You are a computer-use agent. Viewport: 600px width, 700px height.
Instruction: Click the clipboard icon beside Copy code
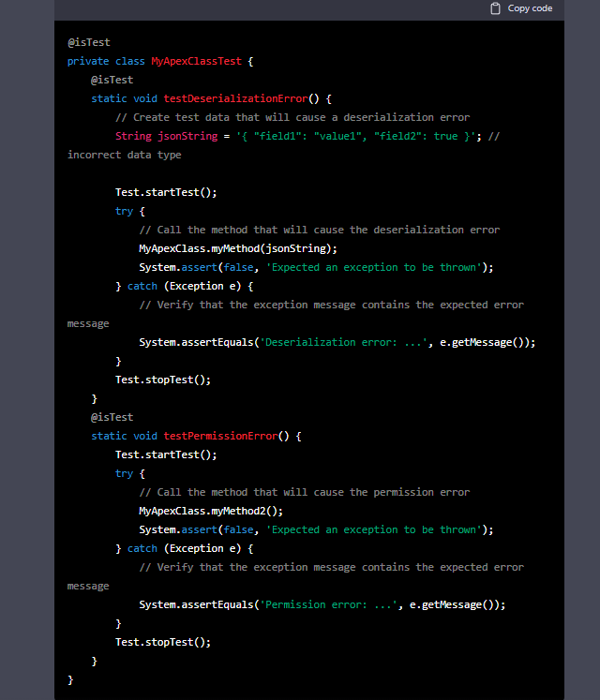point(496,8)
